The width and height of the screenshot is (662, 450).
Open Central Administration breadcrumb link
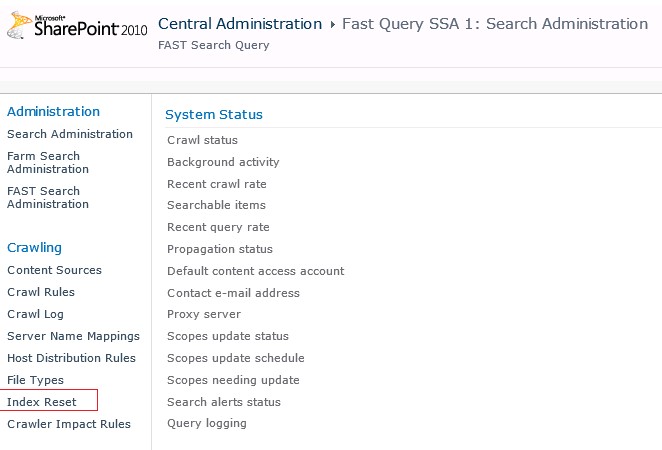[239, 24]
